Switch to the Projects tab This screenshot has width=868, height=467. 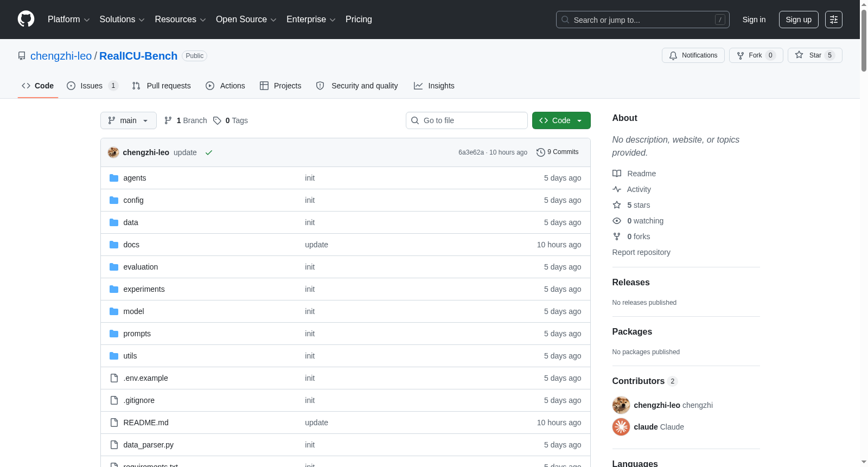(280, 86)
